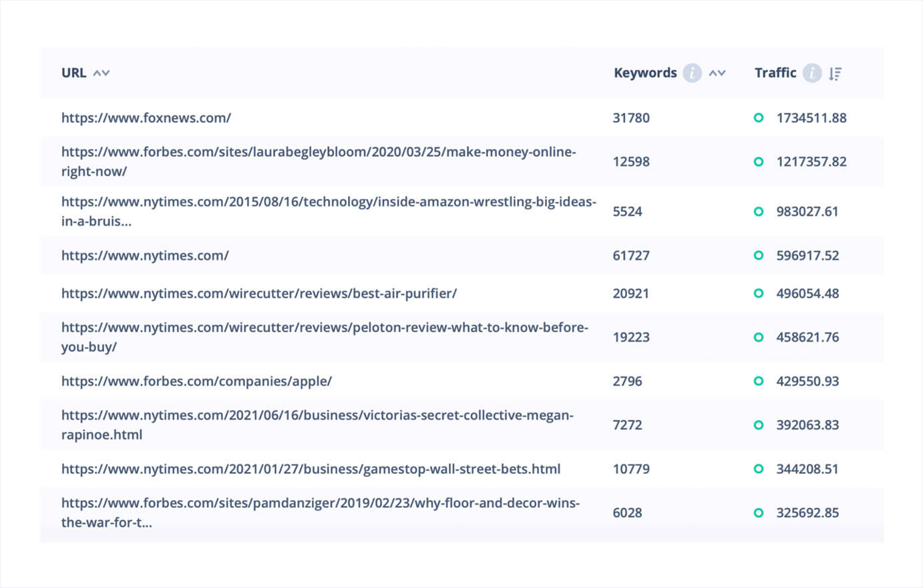Sort table by URL column arrows

(x=102, y=73)
